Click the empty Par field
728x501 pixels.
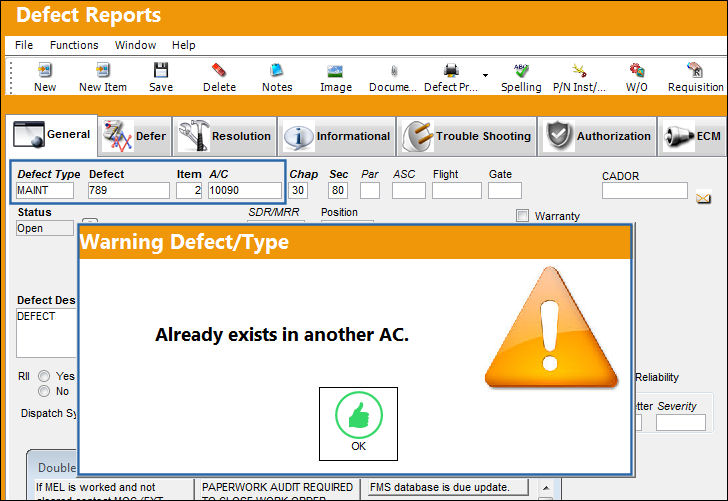point(370,190)
